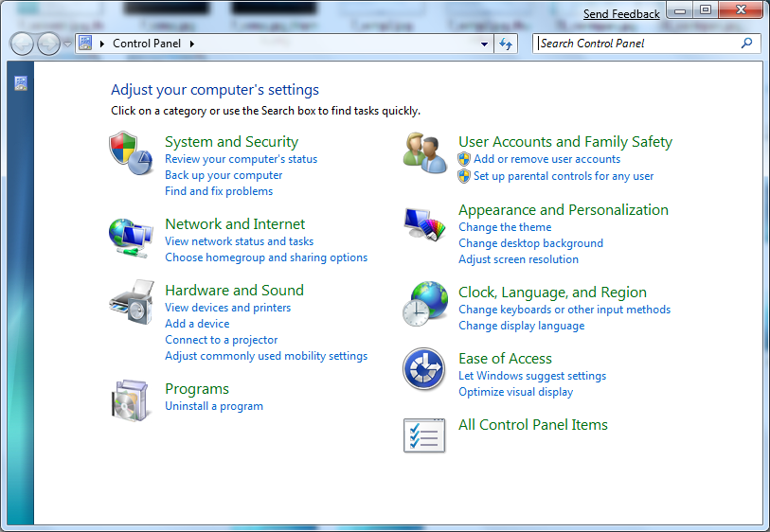Image resolution: width=770 pixels, height=532 pixels.
Task: Click the search magnifier icon
Action: coord(746,44)
